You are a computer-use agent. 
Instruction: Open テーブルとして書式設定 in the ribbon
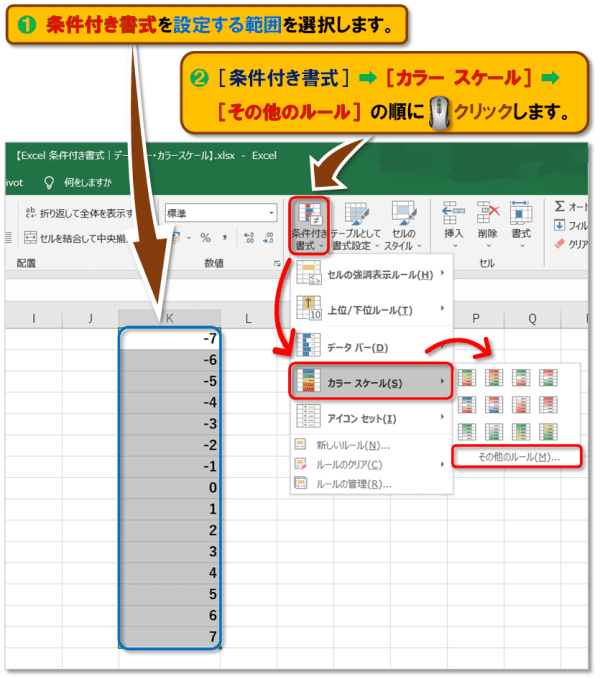[x=356, y=225]
